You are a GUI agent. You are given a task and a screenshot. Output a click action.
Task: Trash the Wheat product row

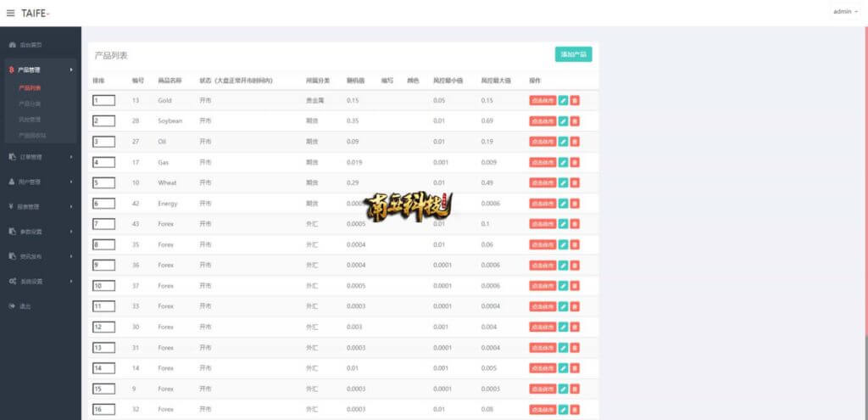tap(575, 182)
